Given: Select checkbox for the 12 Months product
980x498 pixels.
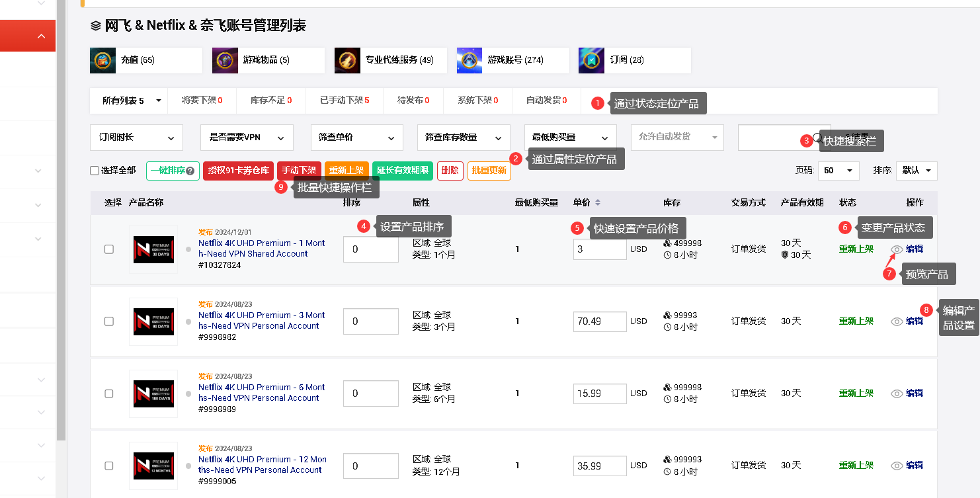Looking at the screenshot, I should pyautogui.click(x=109, y=466).
